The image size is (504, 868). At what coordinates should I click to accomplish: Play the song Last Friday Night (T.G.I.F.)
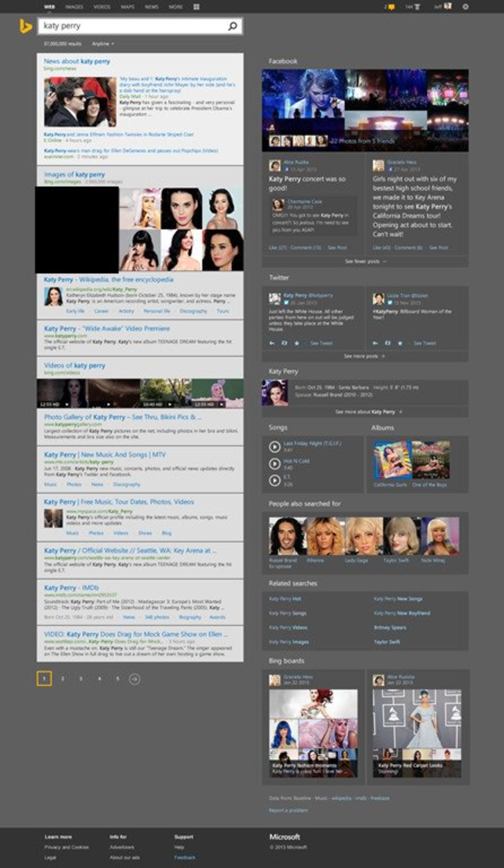(x=274, y=447)
